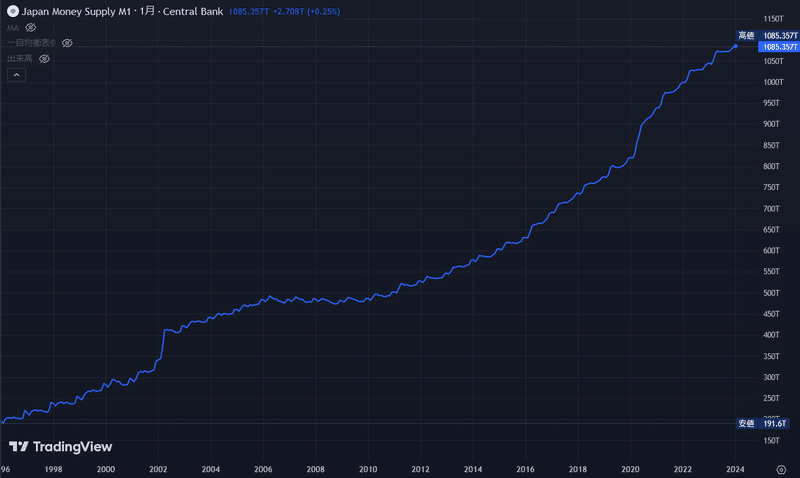Select the 一目均衡表 indicator label
This screenshot has height=478, width=800.
coord(31,43)
